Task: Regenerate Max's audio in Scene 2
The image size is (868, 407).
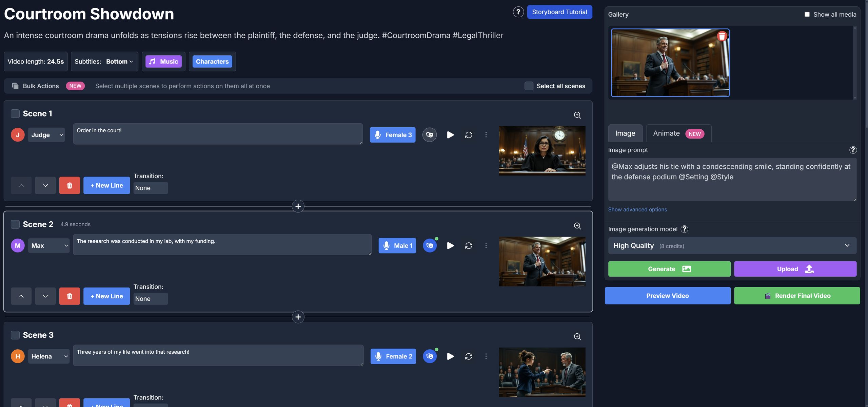Action: (469, 245)
